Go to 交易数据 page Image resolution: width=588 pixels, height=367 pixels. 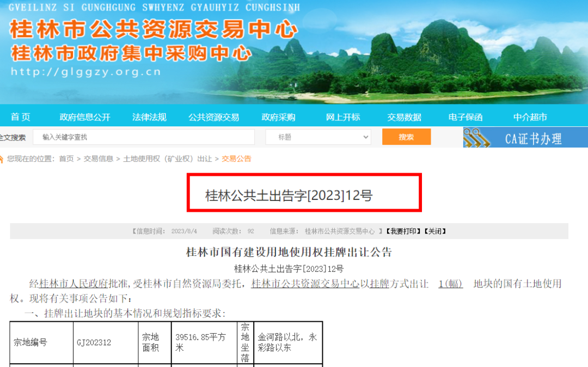(404, 117)
